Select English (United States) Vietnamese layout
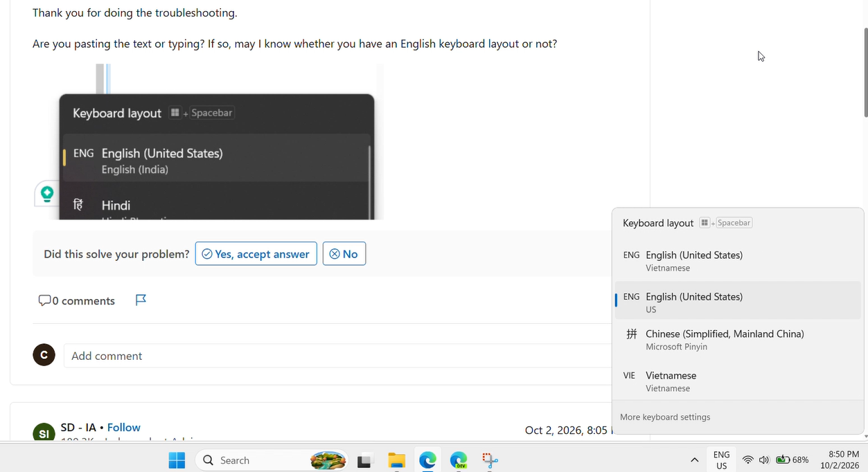Viewport: 868px width, 472px height. pyautogui.click(x=738, y=261)
